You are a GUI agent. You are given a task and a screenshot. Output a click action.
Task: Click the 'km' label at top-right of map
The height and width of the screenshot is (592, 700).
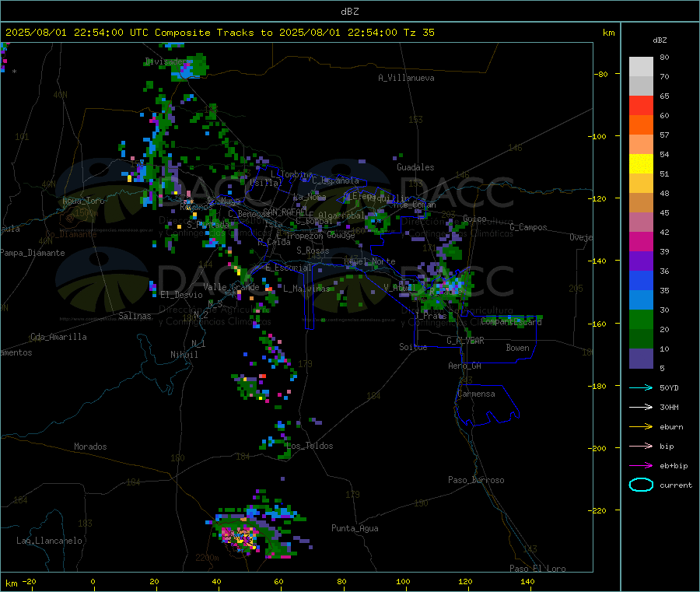tap(608, 33)
